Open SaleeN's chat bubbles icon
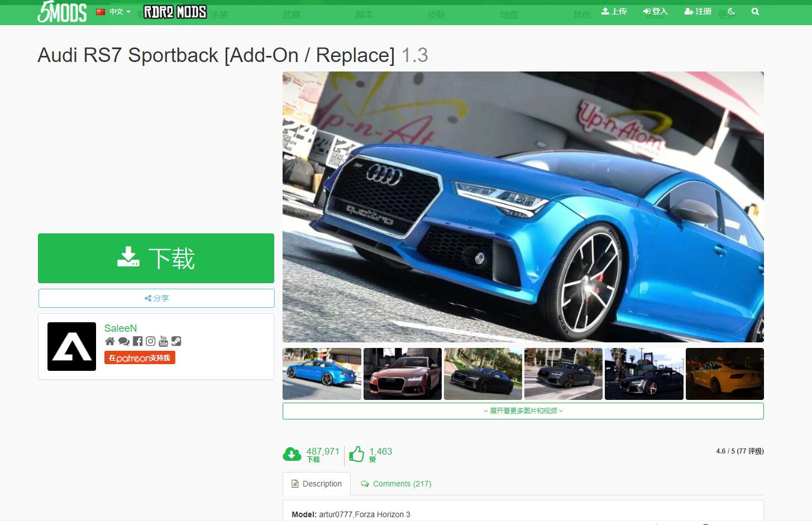Viewport: 812px width, 525px height. 124,341
